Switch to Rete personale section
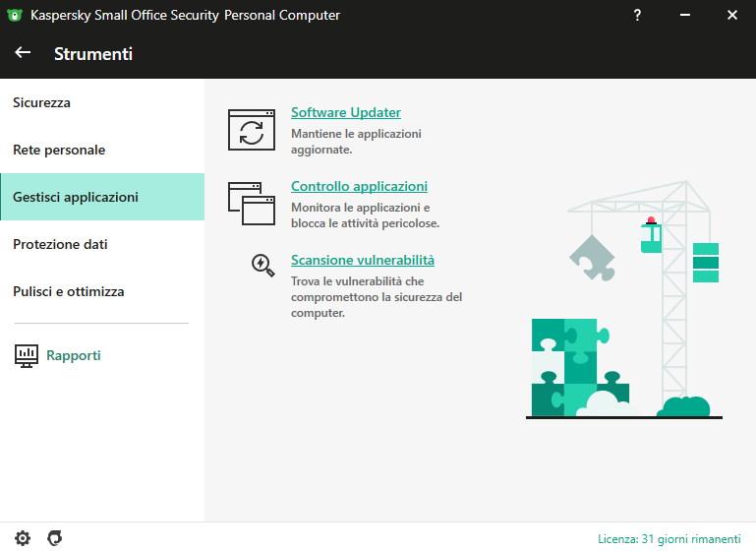This screenshot has width=756, height=552. point(102,150)
